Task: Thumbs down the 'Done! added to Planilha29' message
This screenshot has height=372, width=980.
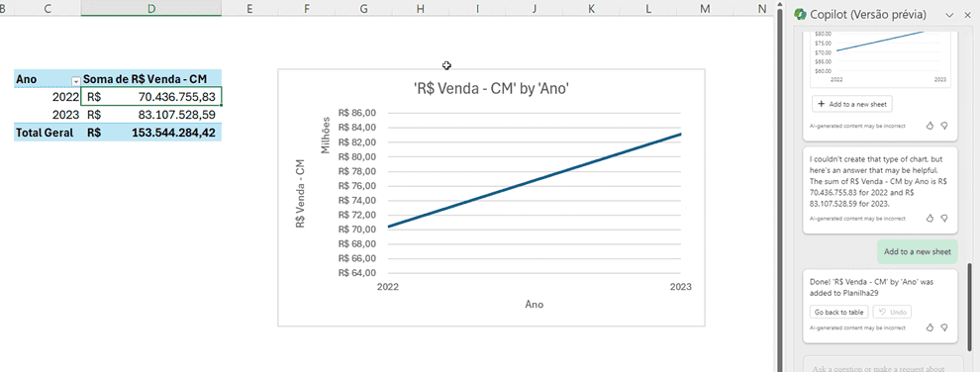Action: pos(944,327)
